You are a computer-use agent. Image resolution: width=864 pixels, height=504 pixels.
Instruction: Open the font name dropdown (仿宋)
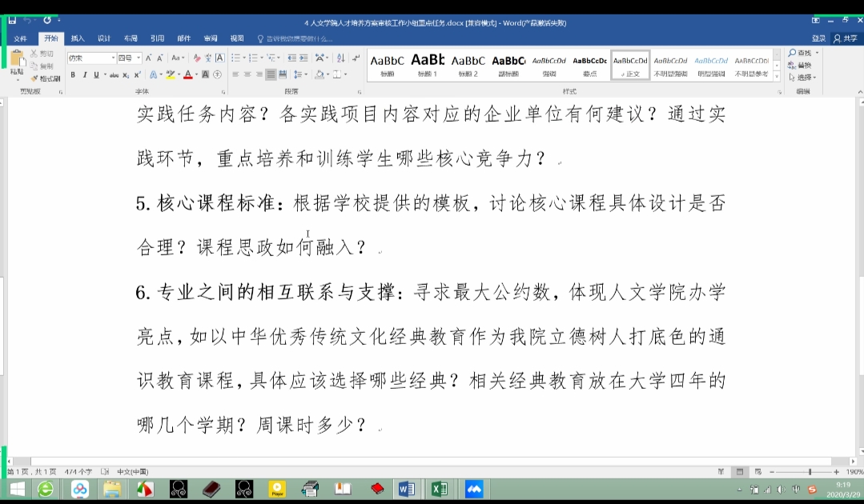[92, 58]
